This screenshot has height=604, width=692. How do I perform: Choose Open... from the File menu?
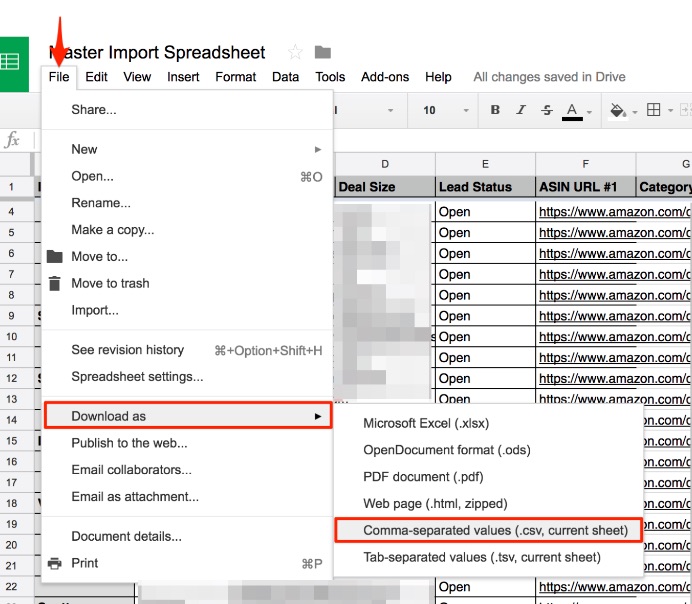tap(188, 176)
